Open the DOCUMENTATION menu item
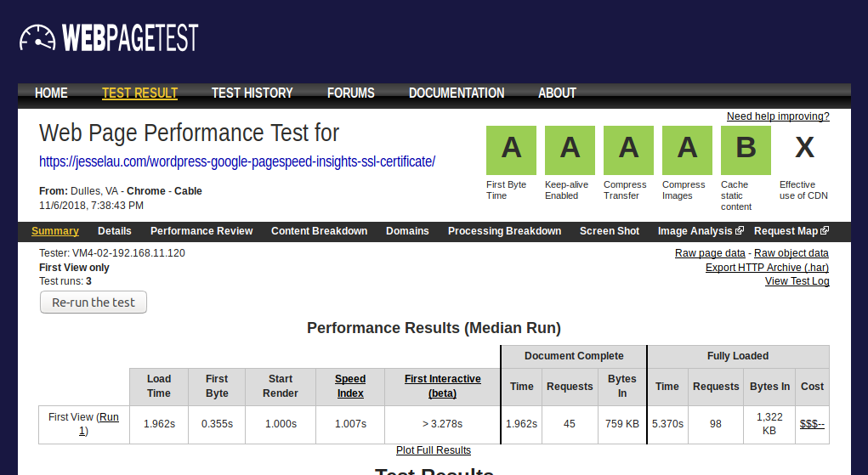This screenshot has height=475, width=868. [457, 93]
